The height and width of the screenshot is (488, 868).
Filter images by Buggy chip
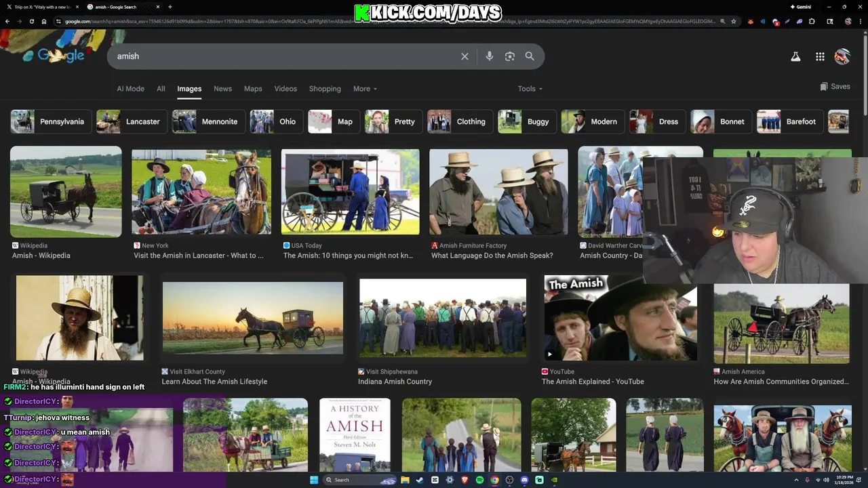[x=528, y=122]
